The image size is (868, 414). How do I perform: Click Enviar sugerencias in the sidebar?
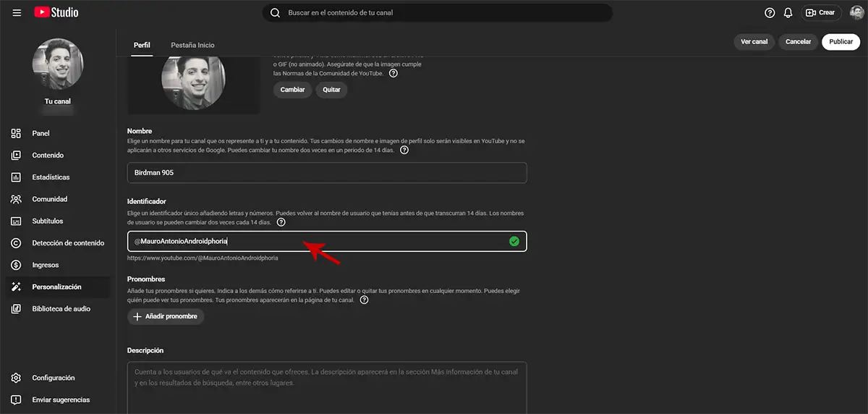pos(58,400)
